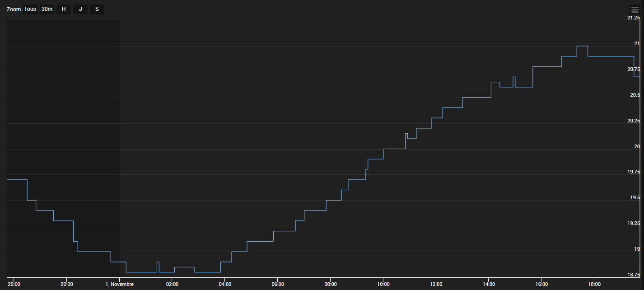Image resolution: width=644 pixels, height=290 pixels.
Task: Click the 06:00 time axis label
Action: coord(278,284)
